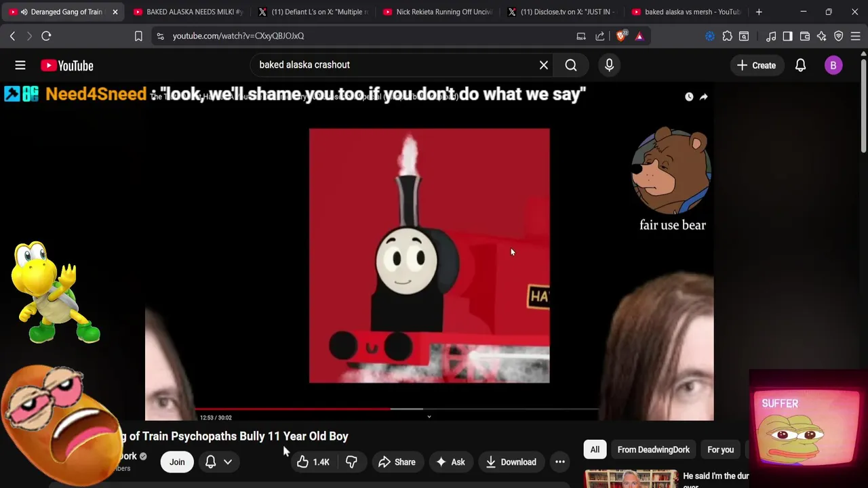Open the Share dialog below the video
Image resolution: width=868 pixels, height=488 pixels.
[x=397, y=462]
